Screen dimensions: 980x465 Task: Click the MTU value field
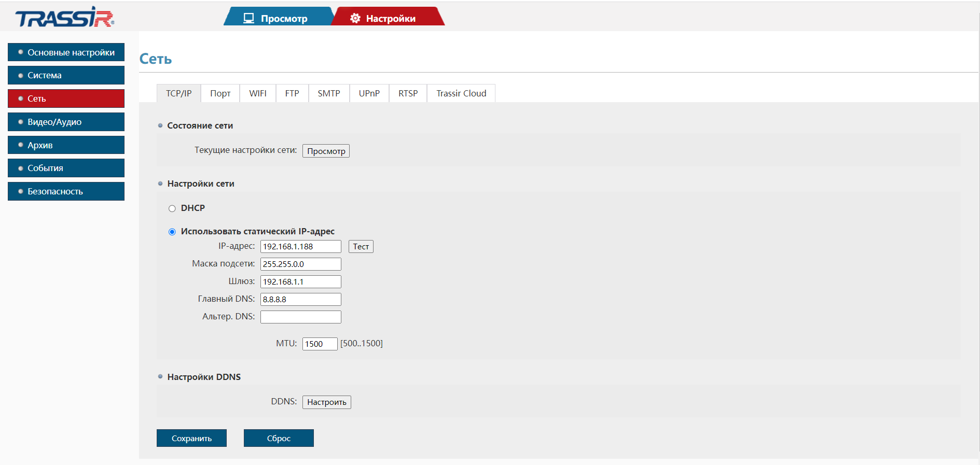320,344
